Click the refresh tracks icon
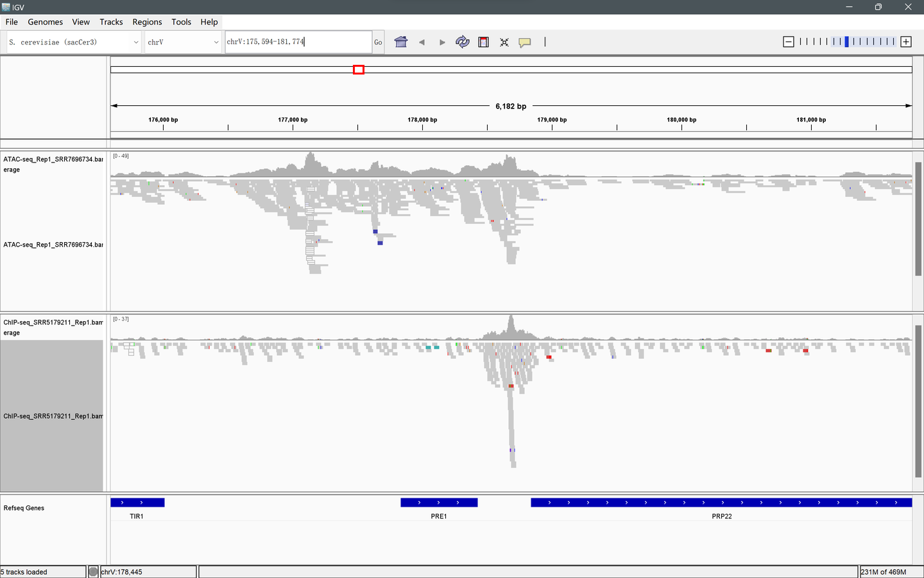 click(x=463, y=42)
